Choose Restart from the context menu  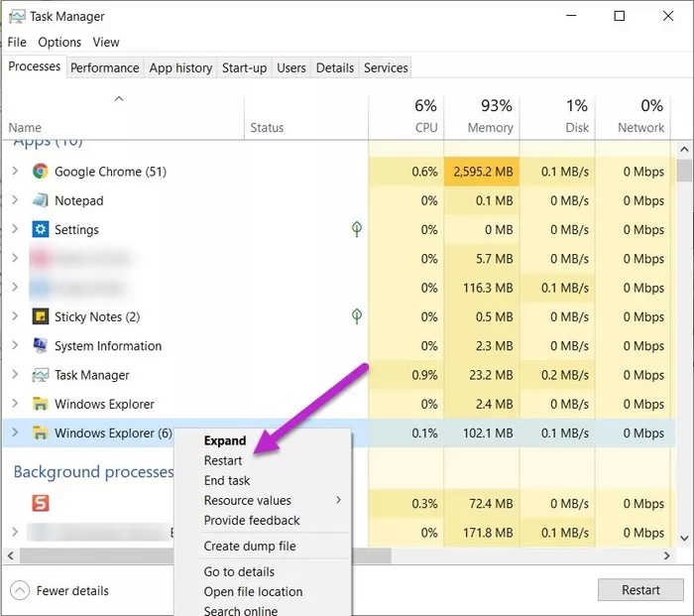223,460
